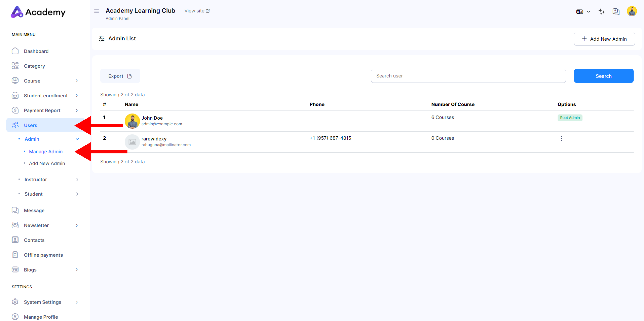644x321 pixels.
Task: Open the help chat icon in header
Action: click(x=616, y=12)
